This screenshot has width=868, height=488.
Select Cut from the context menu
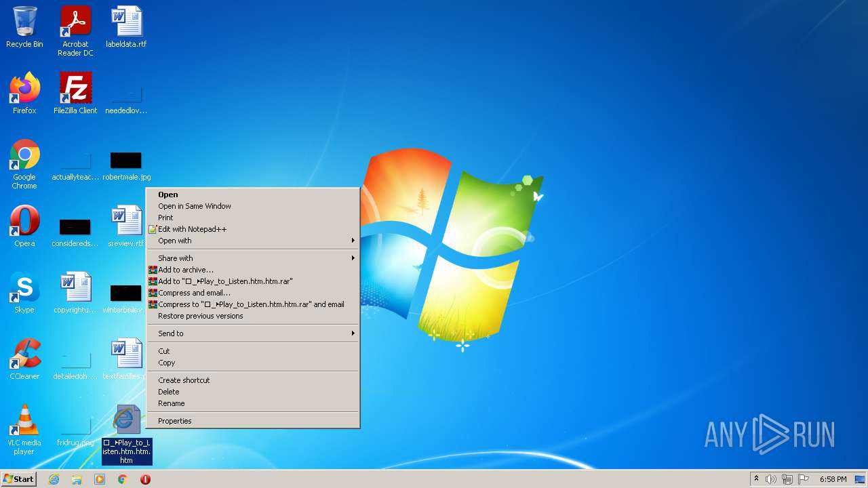pyautogui.click(x=253, y=351)
